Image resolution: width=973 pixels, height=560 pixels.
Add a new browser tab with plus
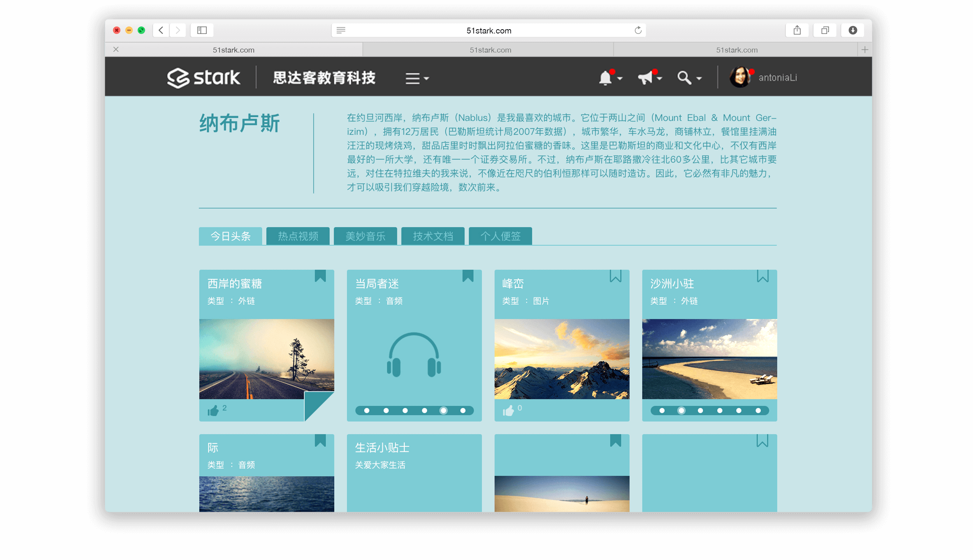click(864, 49)
